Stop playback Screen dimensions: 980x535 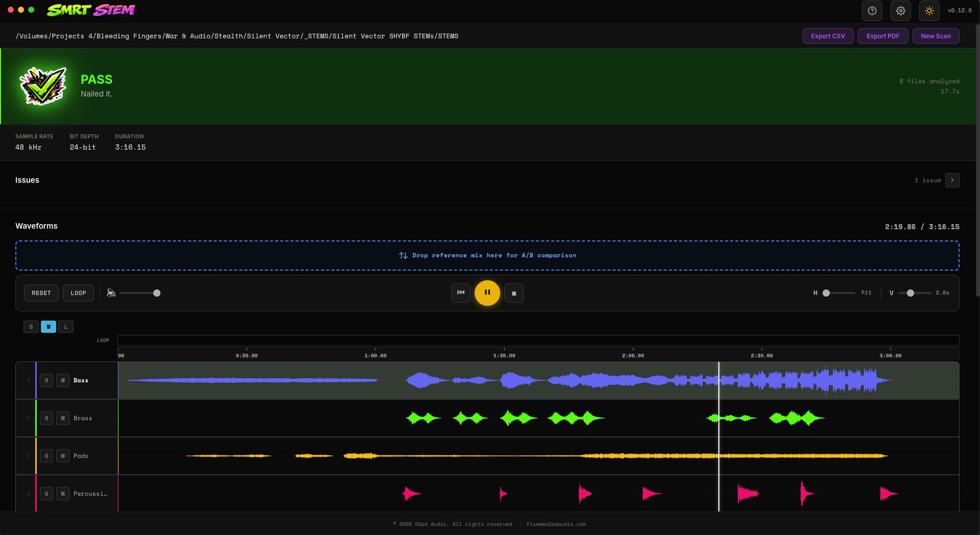pyautogui.click(x=514, y=293)
